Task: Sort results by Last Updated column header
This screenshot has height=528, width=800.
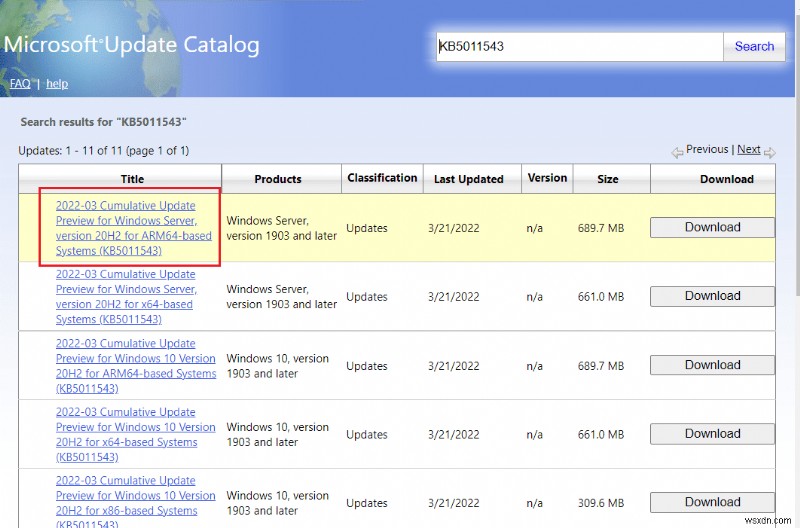Action: pos(468,179)
